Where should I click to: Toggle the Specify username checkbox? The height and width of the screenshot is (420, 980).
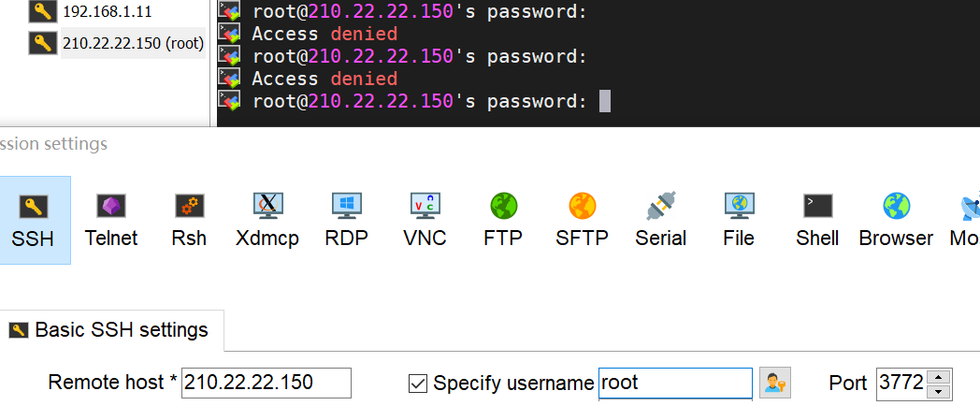[x=419, y=383]
